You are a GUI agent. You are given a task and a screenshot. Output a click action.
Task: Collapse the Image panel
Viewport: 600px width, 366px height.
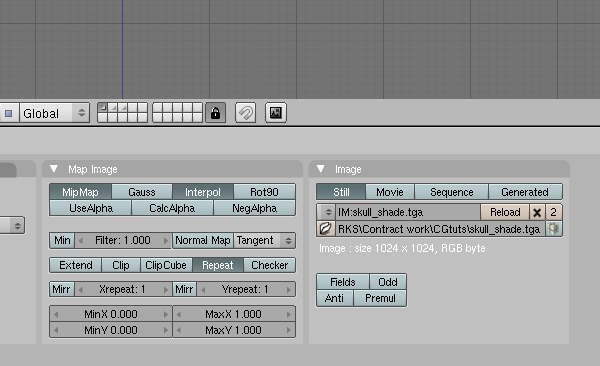pos(321,169)
